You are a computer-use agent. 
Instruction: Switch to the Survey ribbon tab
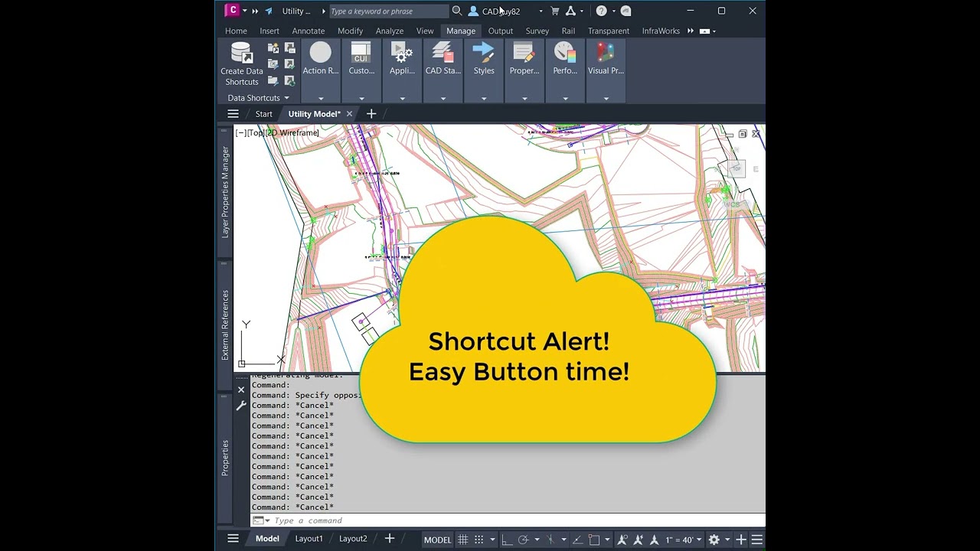pos(537,31)
